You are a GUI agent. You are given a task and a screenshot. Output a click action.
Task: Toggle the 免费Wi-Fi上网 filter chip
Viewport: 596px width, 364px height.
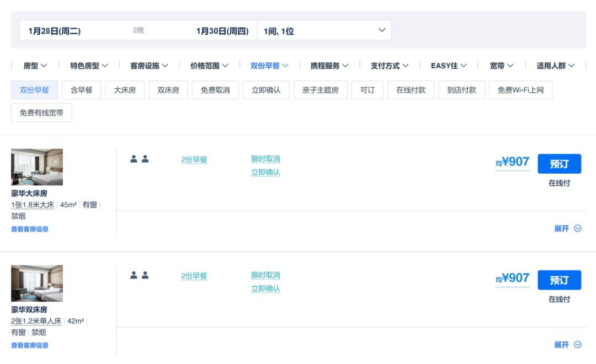coord(520,90)
